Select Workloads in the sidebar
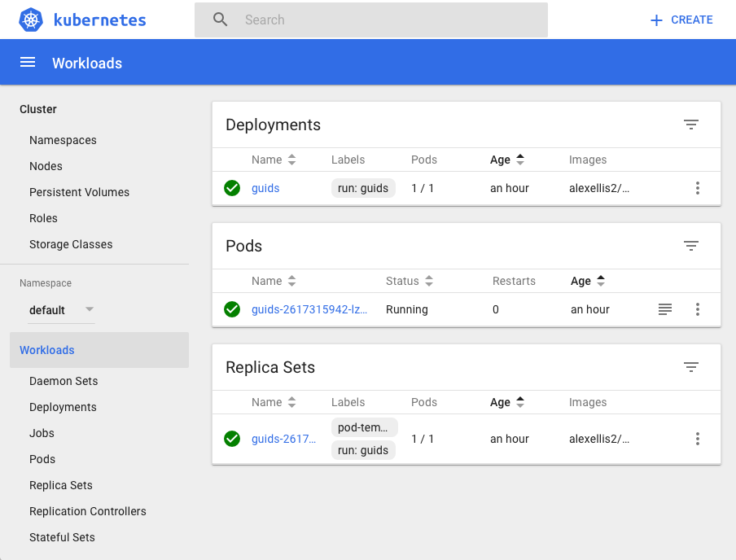736x560 pixels. (46, 350)
